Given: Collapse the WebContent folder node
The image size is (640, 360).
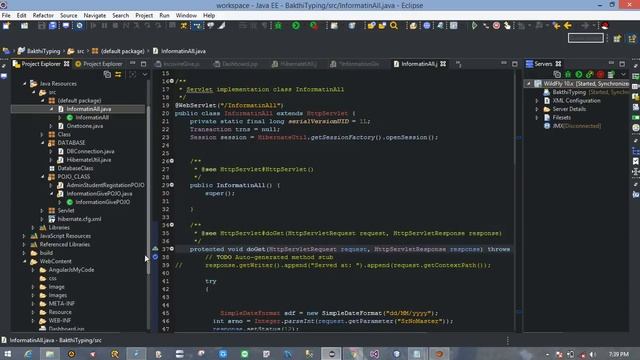Looking at the screenshot, I should 24,261.
